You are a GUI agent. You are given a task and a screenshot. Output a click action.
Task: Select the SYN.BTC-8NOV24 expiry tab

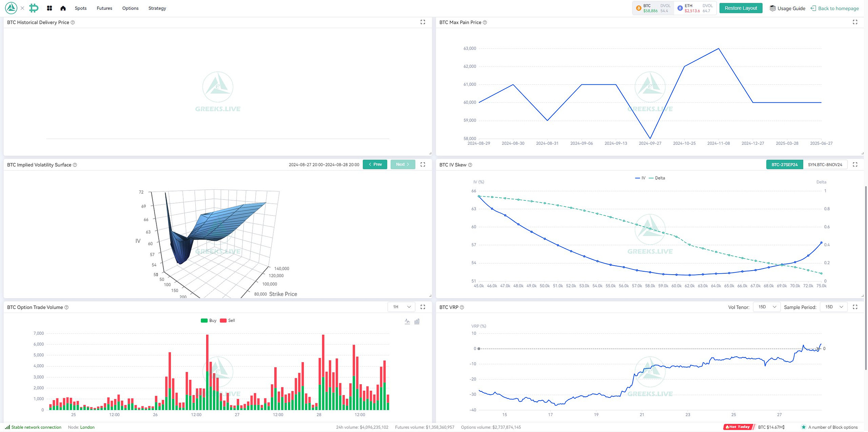point(825,165)
